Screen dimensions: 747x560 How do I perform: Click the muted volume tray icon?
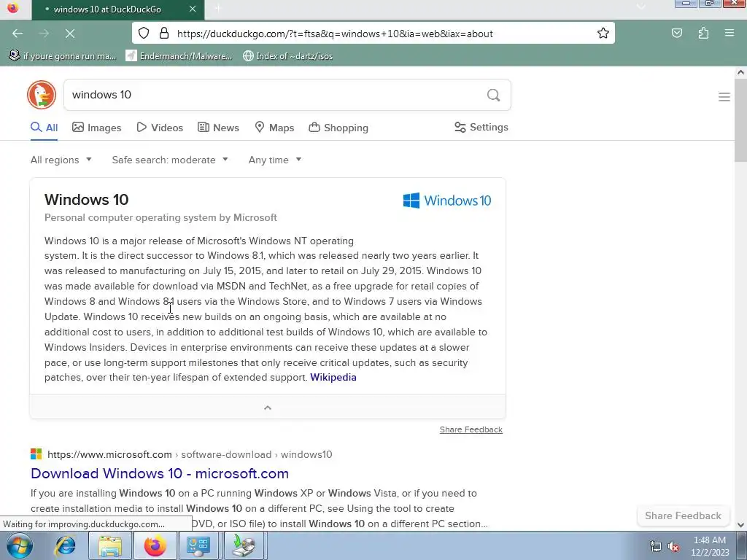673,547
